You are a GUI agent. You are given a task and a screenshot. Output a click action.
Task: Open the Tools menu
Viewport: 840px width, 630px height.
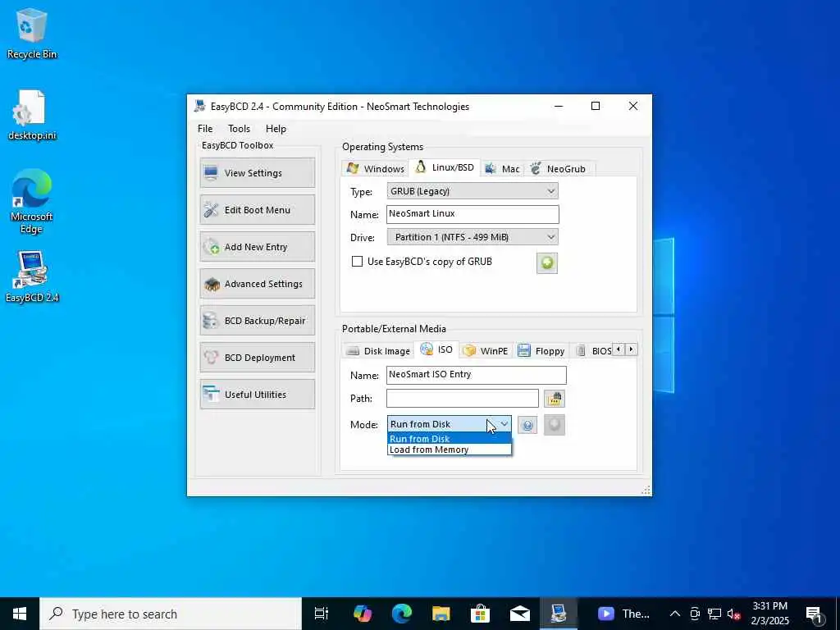point(239,129)
